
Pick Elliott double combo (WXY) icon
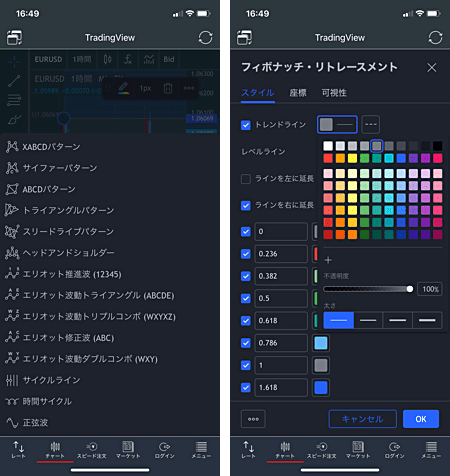[12, 359]
